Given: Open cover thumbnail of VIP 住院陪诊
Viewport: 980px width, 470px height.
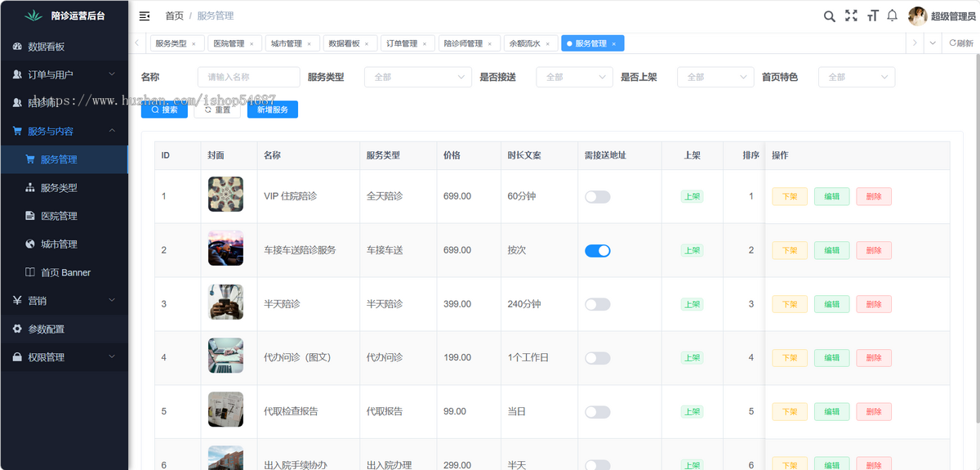Looking at the screenshot, I should [x=225, y=195].
